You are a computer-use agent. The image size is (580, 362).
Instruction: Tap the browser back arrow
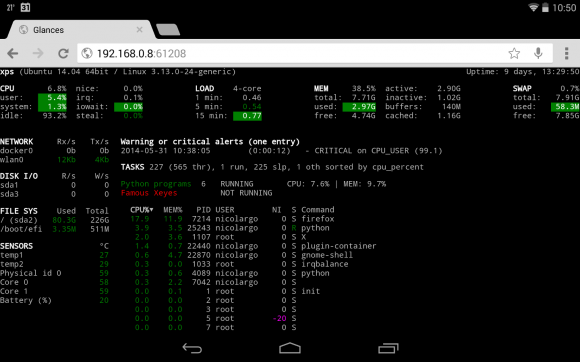pos(13,54)
